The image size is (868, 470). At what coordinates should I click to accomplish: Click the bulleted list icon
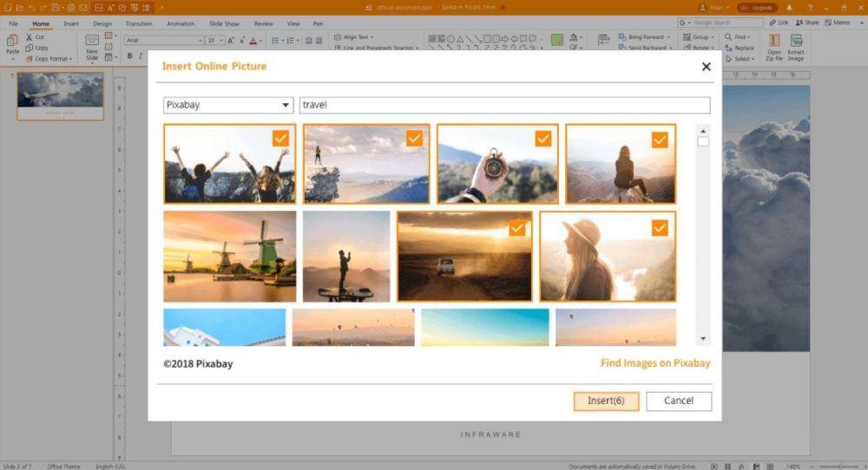pyautogui.click(x=276, y=41)
